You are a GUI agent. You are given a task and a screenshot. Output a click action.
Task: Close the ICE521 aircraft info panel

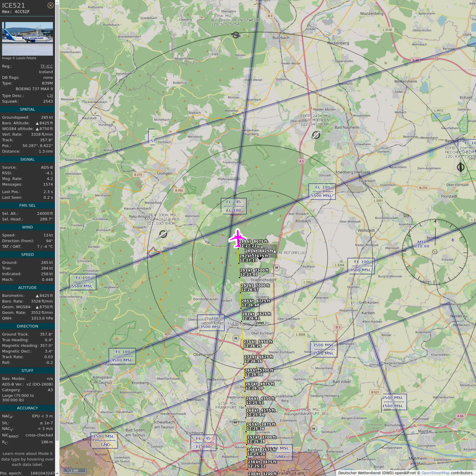(x=50, y=5)
